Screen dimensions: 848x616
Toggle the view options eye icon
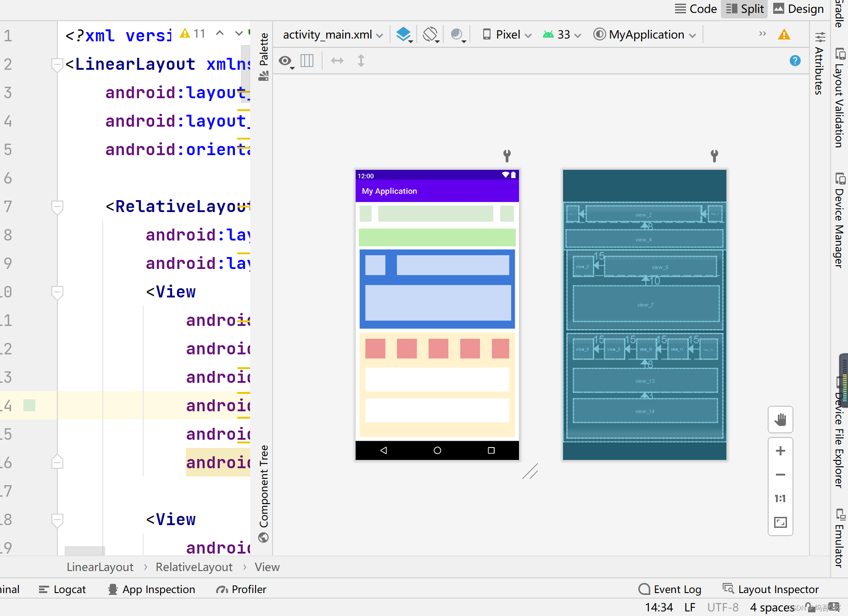(x=286, y=61)
